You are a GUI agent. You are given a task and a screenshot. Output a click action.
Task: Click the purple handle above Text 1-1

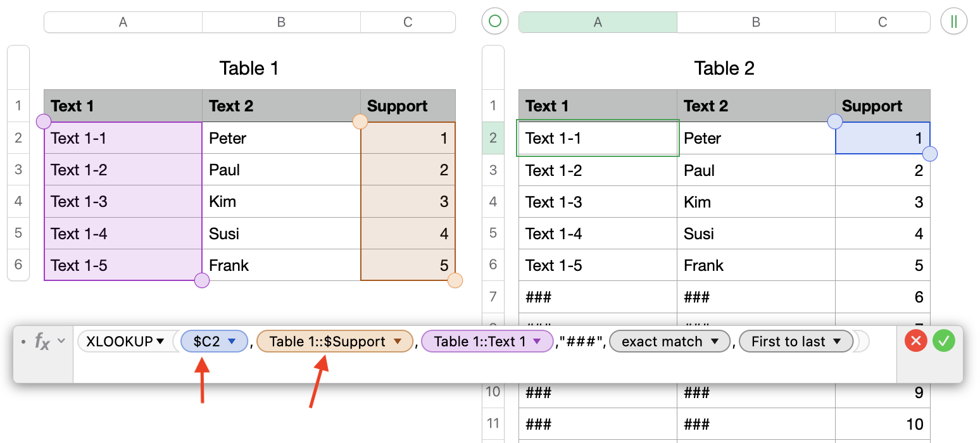pyautogui.click(x=44, y=121)
